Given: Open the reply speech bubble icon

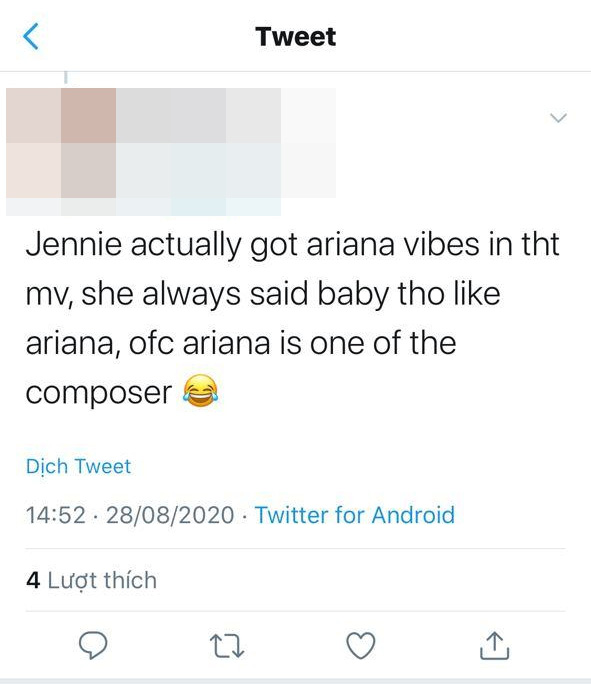Looking at the screenshot, I should pos(93,645).
